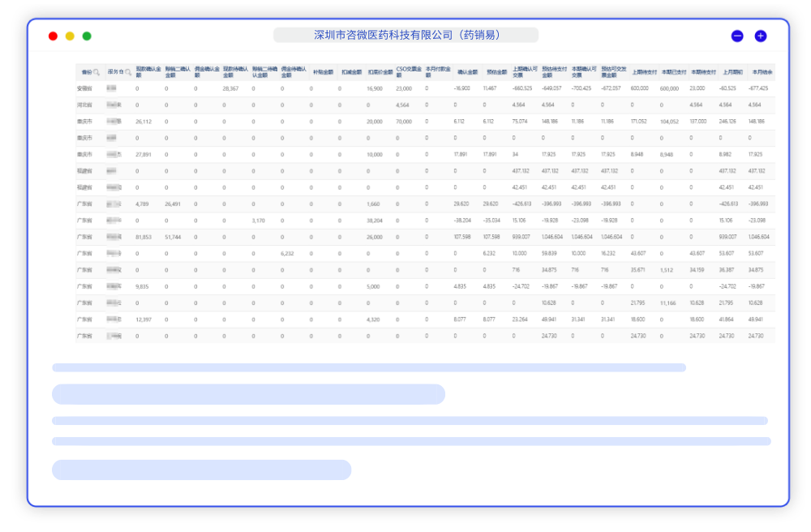The height and width of the screenshot is (532, 811).
Task: Click the red dot in title bar
Action: 53,36
